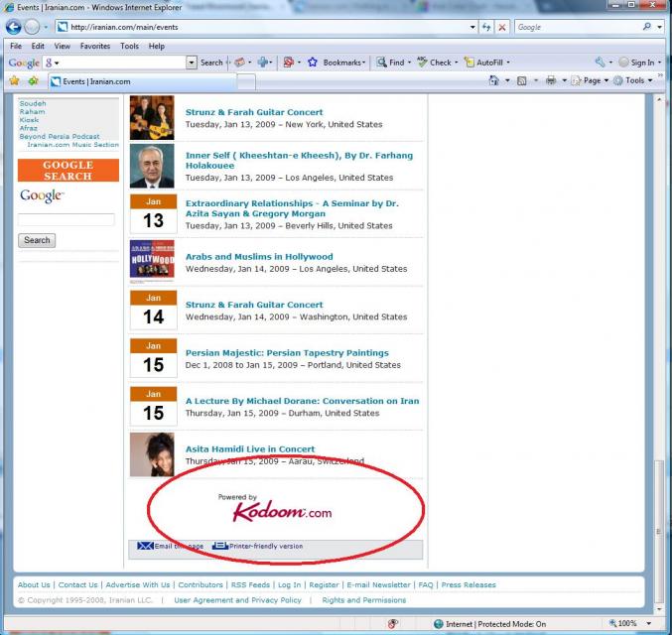This screenshot has width=672, height=635.
Task: Click the search magnifier in IE search box
Action: (647, 27)
